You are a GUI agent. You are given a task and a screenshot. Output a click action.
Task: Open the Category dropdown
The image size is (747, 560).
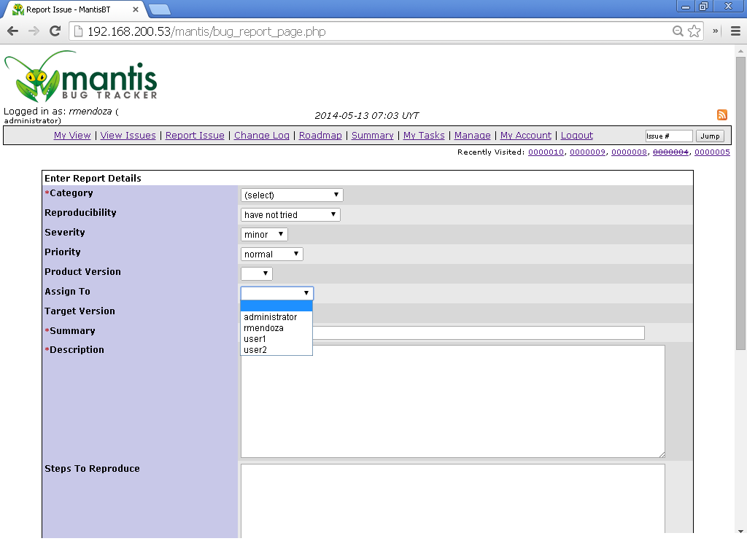point(292,195)
